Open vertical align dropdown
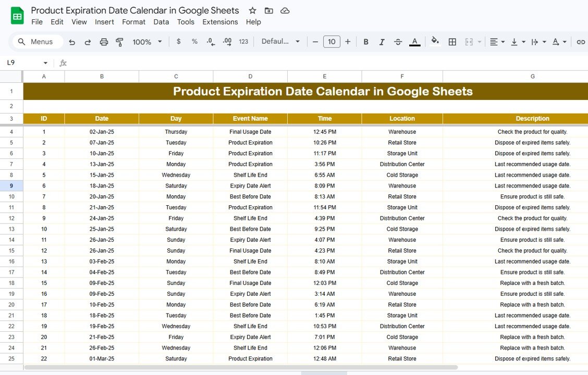The height and width of the screenshot is (375, 588). click(518, 42)
